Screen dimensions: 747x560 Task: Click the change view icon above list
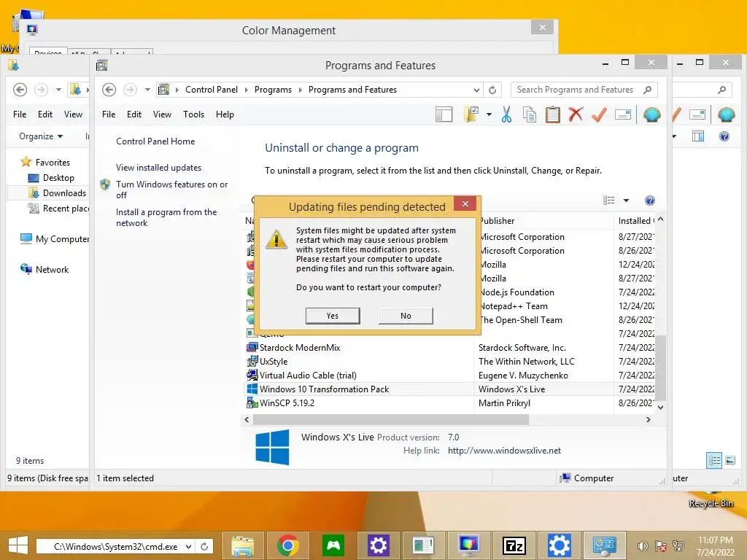click(x=609, y=201)
